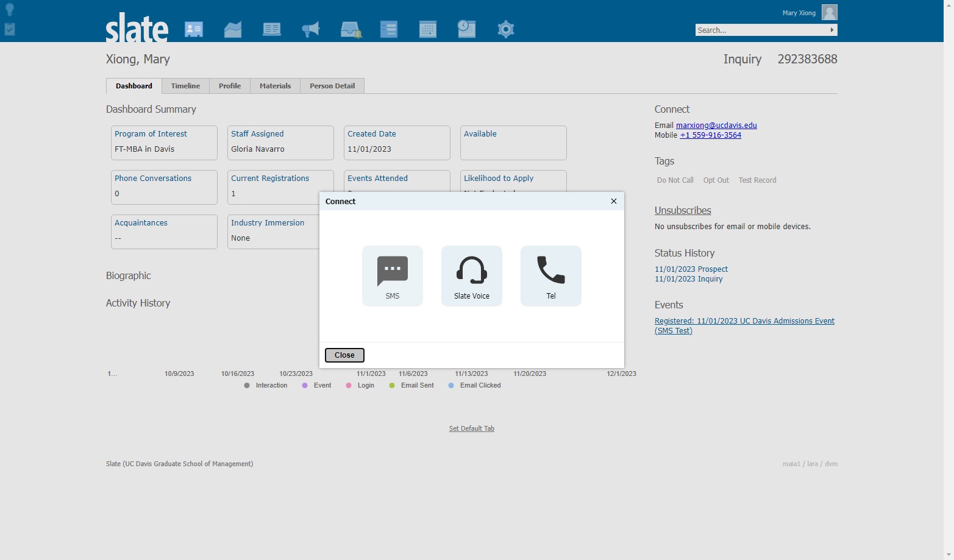Open the Reports chart icon
The width and height of the screenshot is (954, 560).
(233, 29)
